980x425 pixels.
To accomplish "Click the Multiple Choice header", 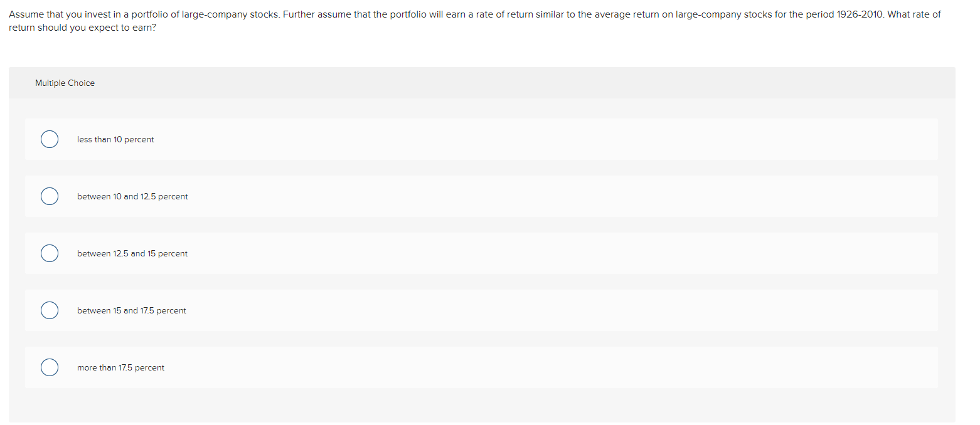I will [65, 83].
